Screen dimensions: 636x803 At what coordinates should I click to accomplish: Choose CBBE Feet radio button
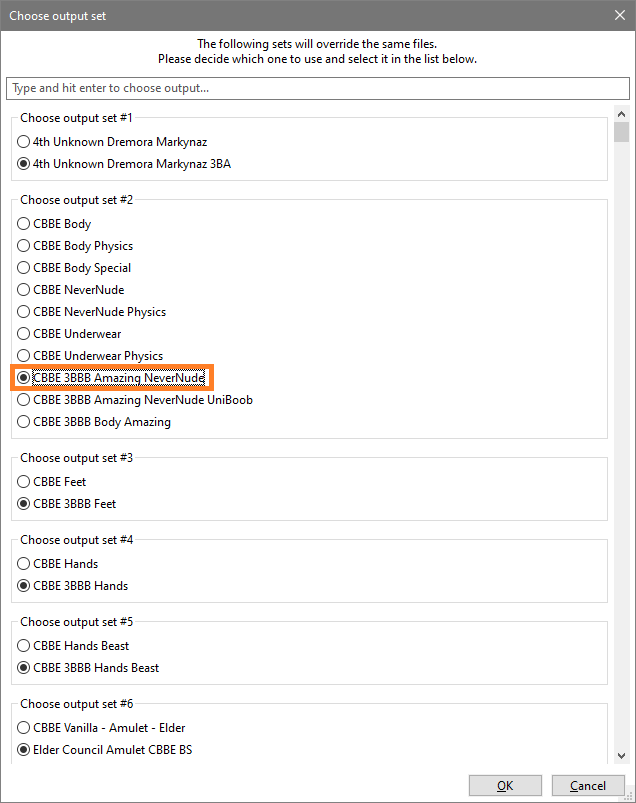click(52, 482)
